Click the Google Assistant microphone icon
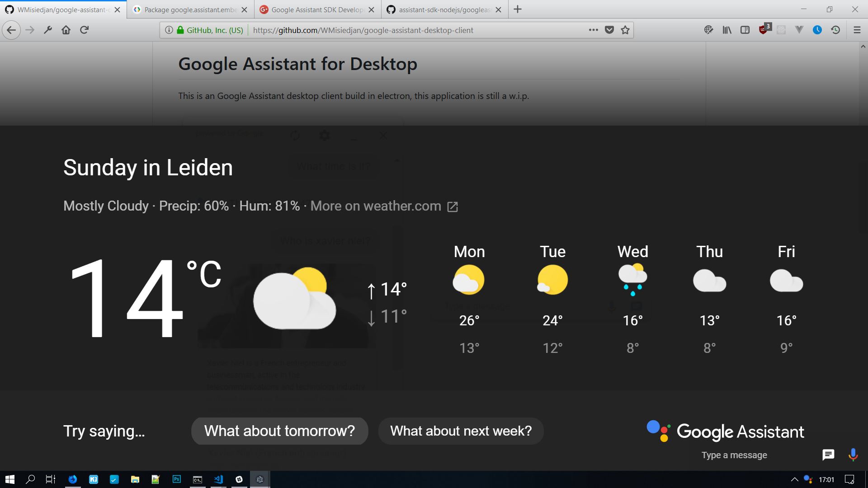 pyautogui.click(x=853, y=455)
